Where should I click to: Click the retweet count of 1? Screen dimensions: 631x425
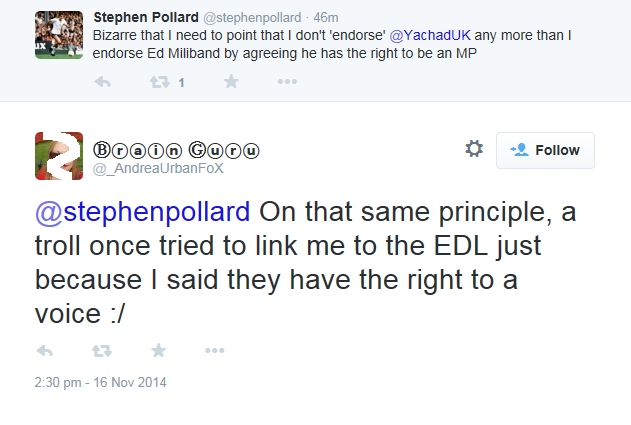[181, 84]
